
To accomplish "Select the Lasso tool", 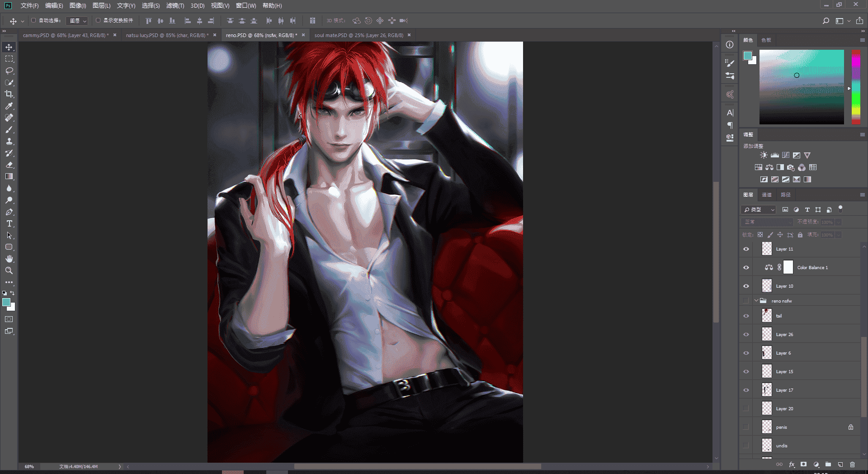I will [9, 71].
